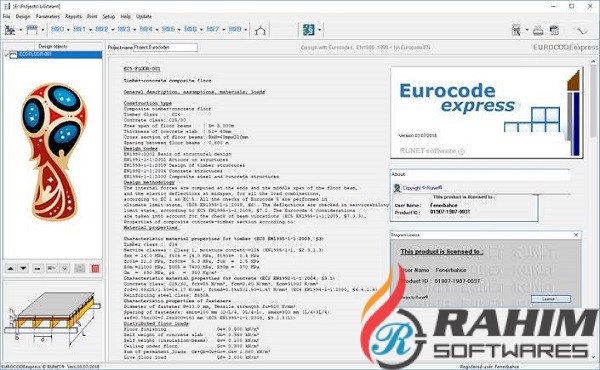
Task: Open the Help menu
Action: pyautogui.click(x=126, y=16)
